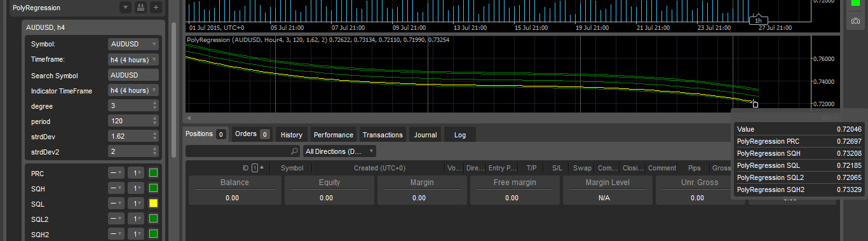
Task: Expand the All Directions filter dropdown
Action: (339, 152)
